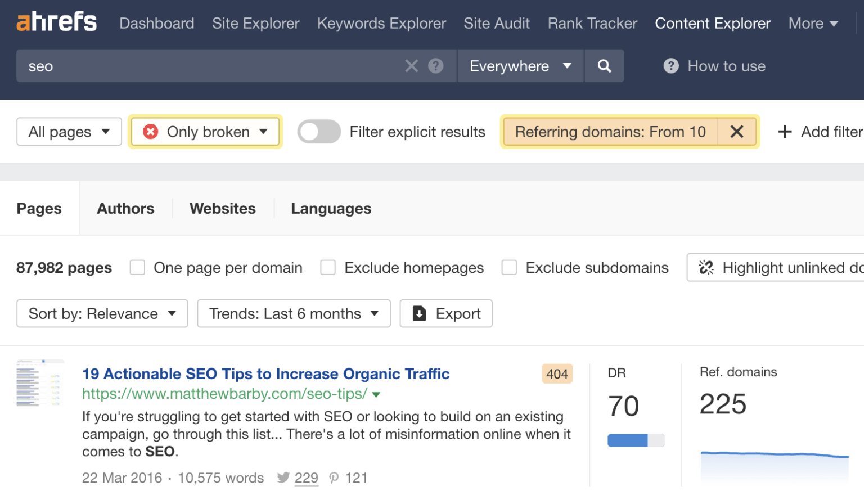Viewport: 864px width, 504px height.
Task: Clear the search query with the X icon
Action: click(x=411, y=66)
